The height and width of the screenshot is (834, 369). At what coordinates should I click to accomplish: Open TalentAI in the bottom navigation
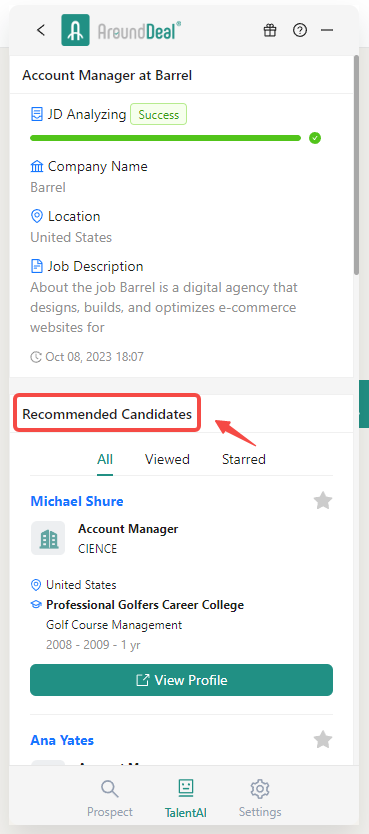click(x=186, y=798)
